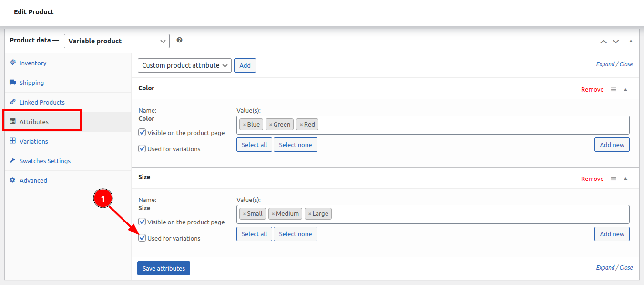644x285 pixels.
Task: Uncheck Size used for variations
Action: click(x=142, y=238)
